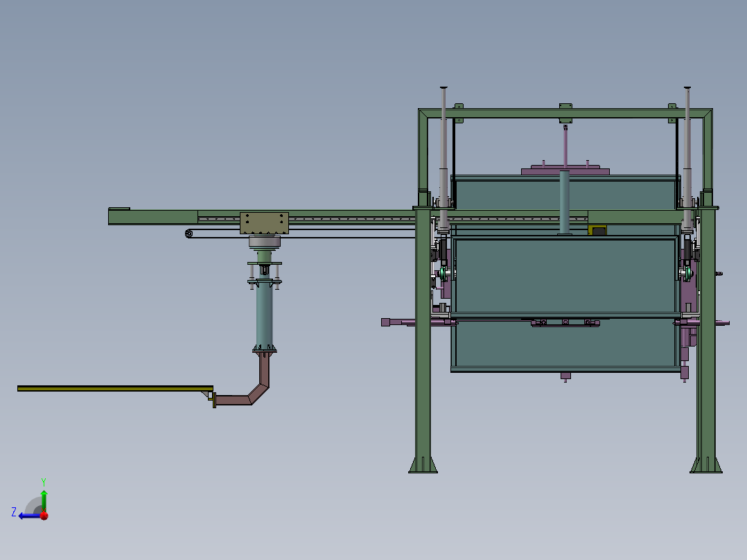
Task: Click the belt pulley at the rail's left end
Action: click(189, 234)
